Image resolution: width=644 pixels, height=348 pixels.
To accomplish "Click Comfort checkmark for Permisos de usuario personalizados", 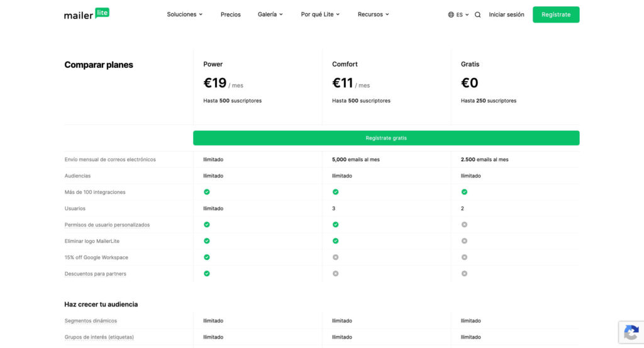I will point(336,225).
